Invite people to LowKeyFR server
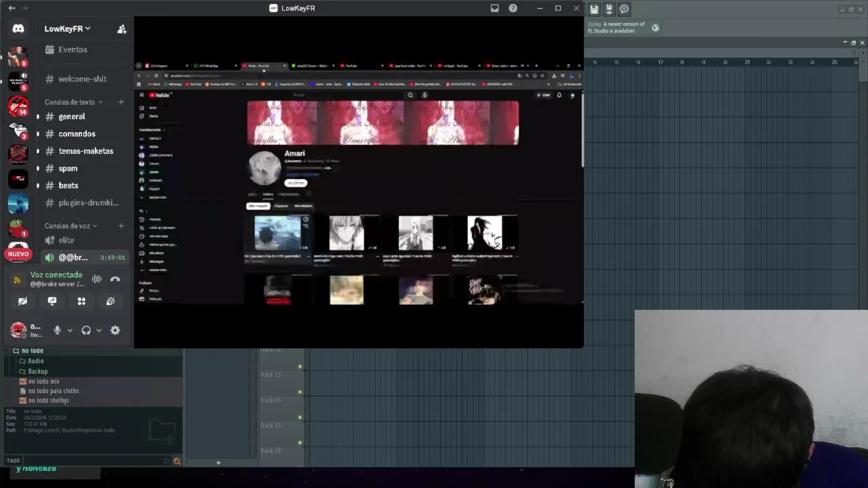This screenshot has width=868, height=488. (121, 29)
